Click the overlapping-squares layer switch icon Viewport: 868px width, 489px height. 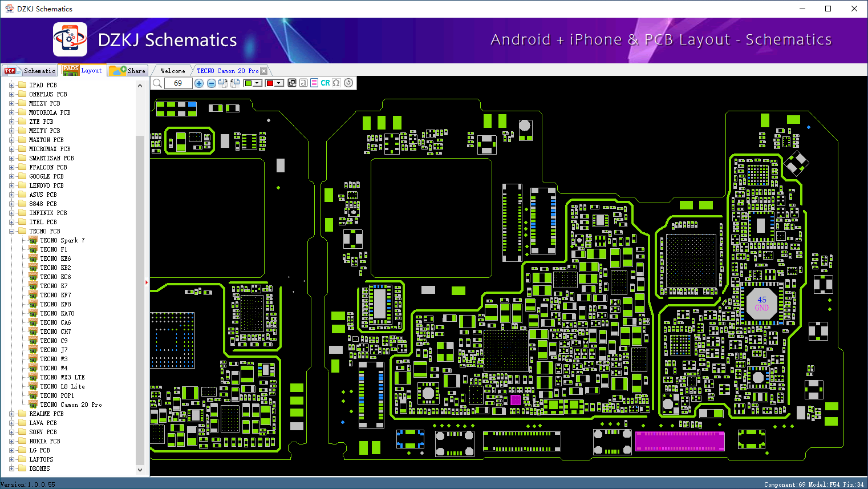tap(292, 83)
